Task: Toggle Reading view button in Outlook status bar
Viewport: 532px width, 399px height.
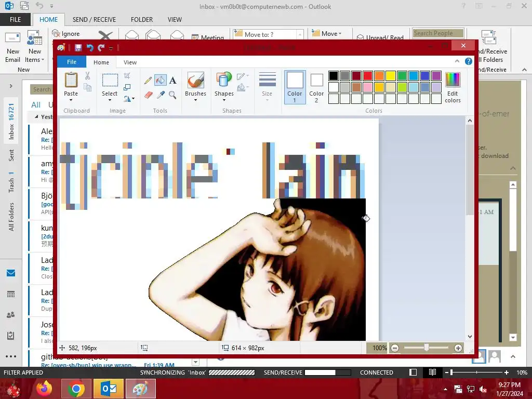Action: (x=432, y=372)
